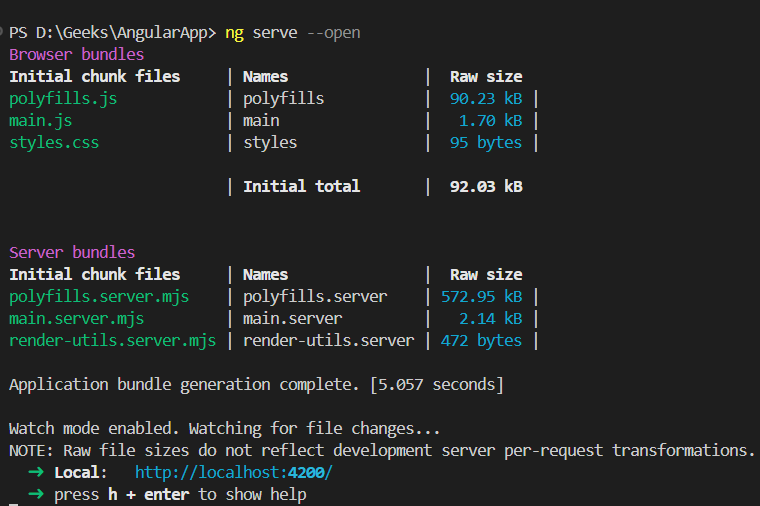
Task: Click the Browser bundles heading
Action: coord(76,54)
